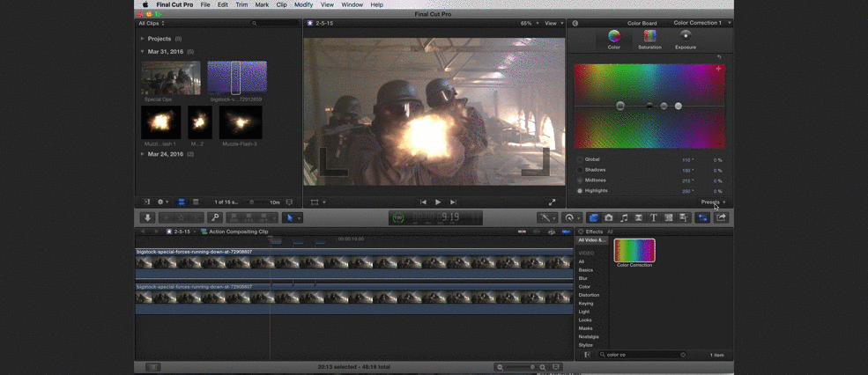The height and width of the screenshot is (375, 868).
Task: Enter full screen viewer playback
Action: (553, 202)
